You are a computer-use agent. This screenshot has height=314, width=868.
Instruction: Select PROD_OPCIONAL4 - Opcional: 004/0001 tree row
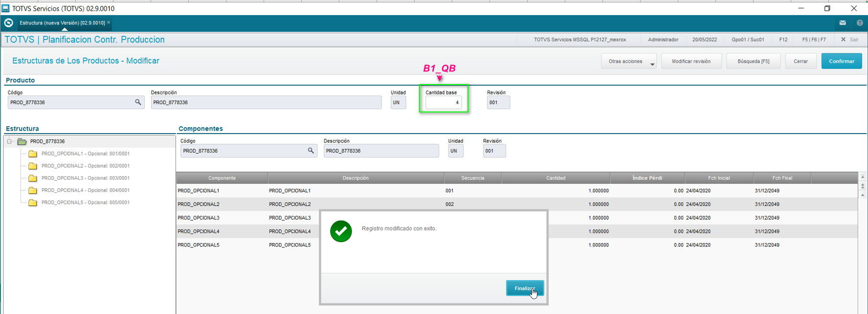(x=86, y=190)
